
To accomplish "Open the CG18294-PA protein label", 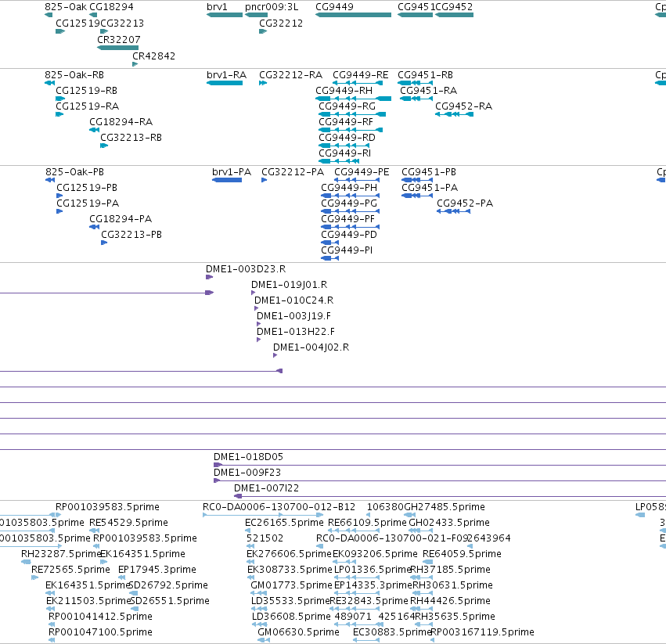I will coord(121,219).
